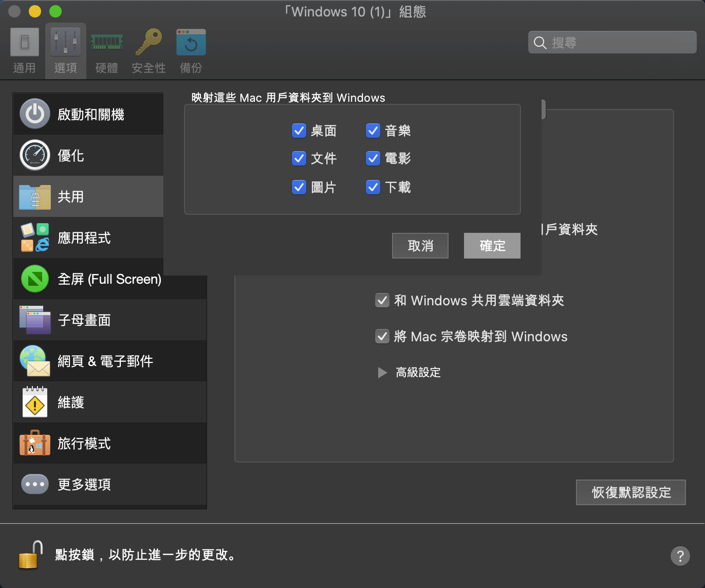Image resolution: width=705 pixels, height=588 pixels.
Task: Open the 硬體 Hardware memory chip icon
Action: pyautogui.click(x=107, y=42)
